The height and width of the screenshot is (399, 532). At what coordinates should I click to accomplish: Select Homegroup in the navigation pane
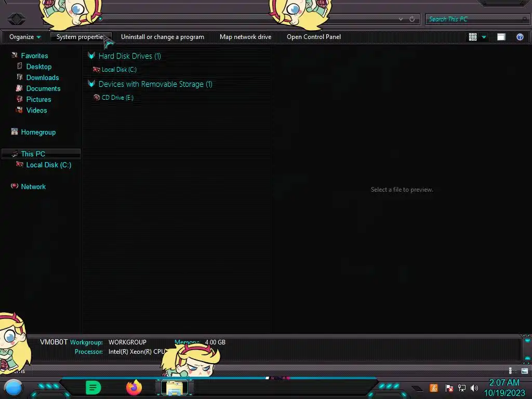point(38,132)
